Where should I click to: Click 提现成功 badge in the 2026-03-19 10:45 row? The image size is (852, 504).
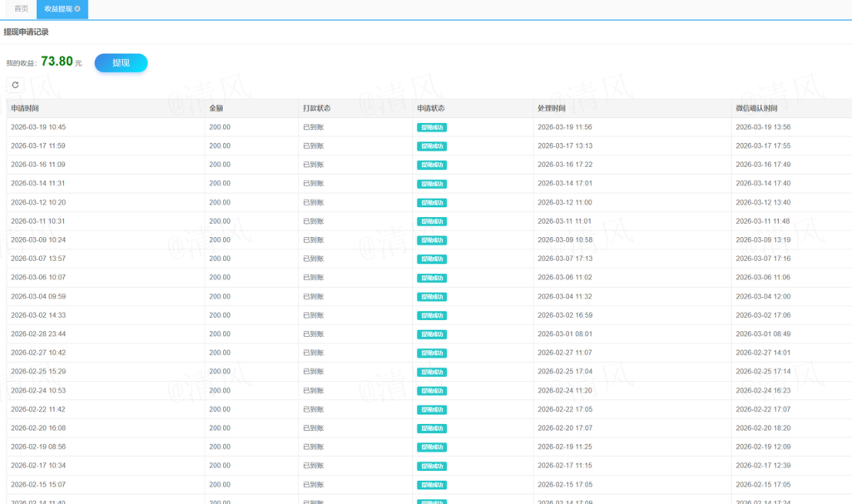pos(431,127)
